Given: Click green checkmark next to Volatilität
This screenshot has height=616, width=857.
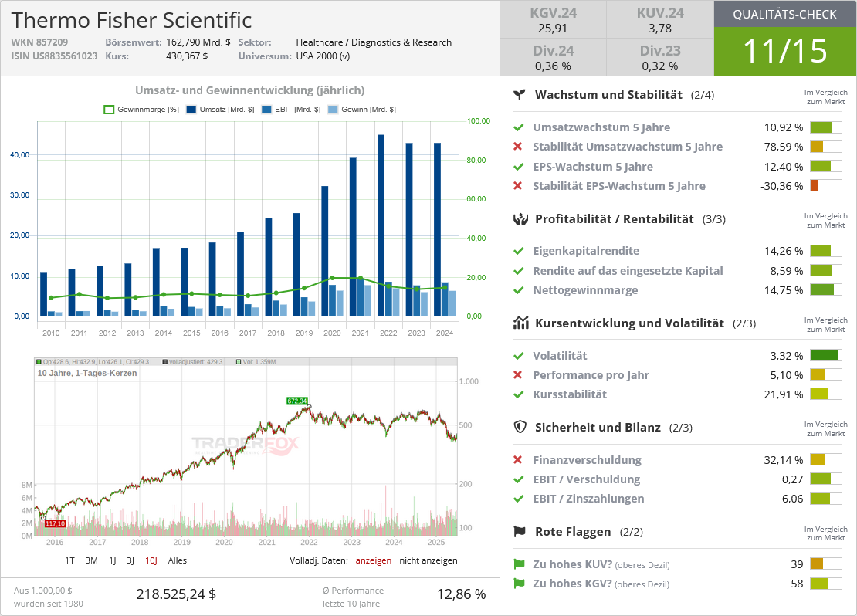Looking at the screenshot, I should pyautogui.click(x=519, y=356).
